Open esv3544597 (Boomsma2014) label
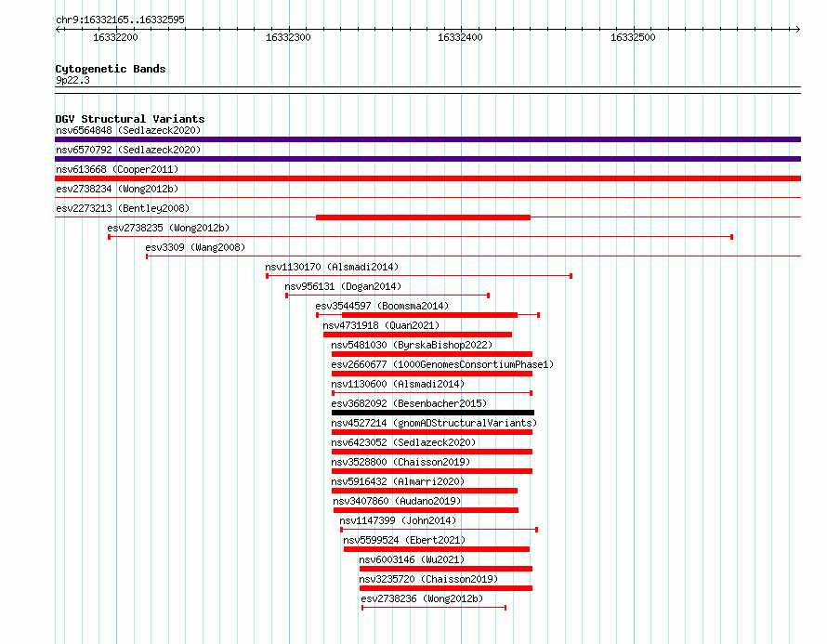The width and height of the screenshot is (827, 644). [x=382, y=306]
